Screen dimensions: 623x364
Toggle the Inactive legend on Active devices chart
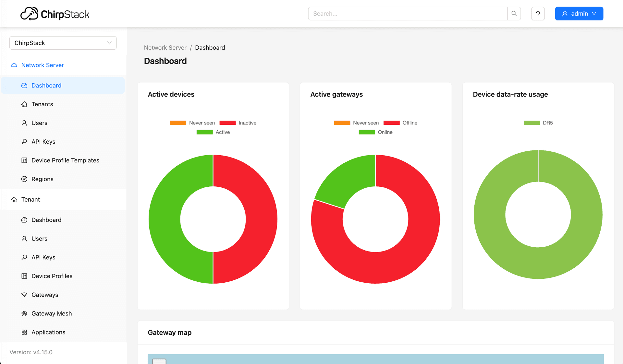pyautogui.click(x=238, y=123)
